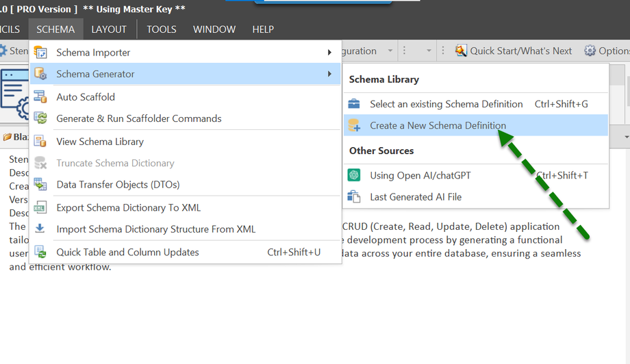Image resolution: width=630 pixels, height=364 pixels.
Task: Click the Data Transfer Objects icon
Action: click(40, 184)
